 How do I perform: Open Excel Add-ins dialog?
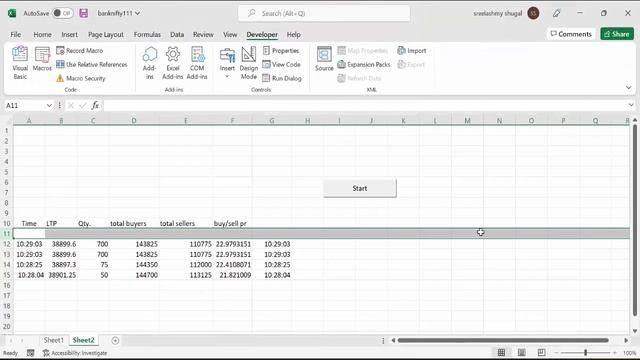[173, 63]
